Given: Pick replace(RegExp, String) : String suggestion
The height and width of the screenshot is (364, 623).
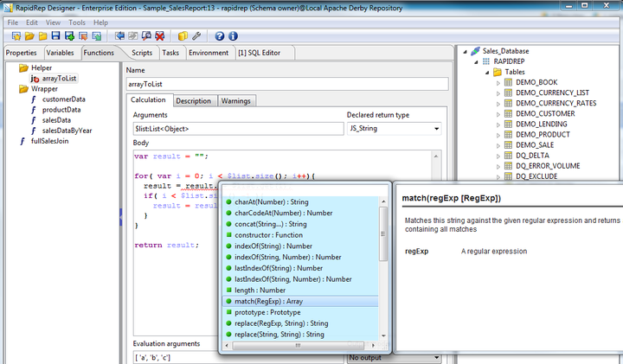Looking at the screenshot, I should click(301, 323).
